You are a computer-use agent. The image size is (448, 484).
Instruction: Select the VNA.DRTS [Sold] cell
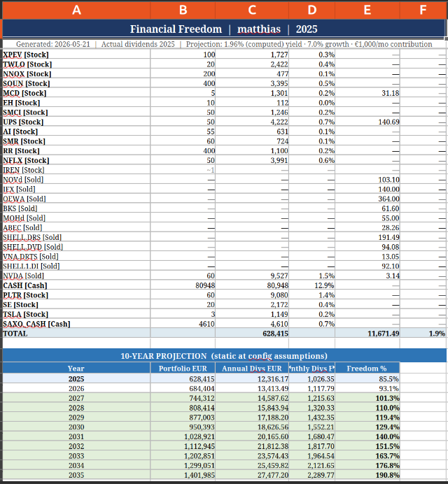[76, 257]
